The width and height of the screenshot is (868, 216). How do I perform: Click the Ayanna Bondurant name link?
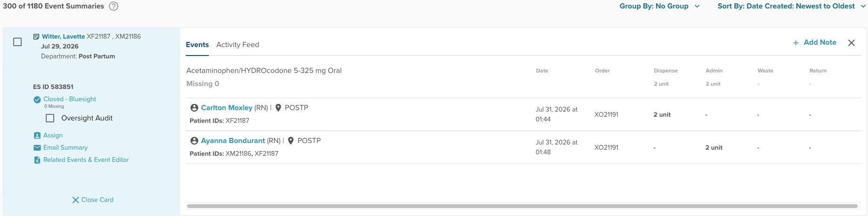pyautogui.click(x=233, y=141)
